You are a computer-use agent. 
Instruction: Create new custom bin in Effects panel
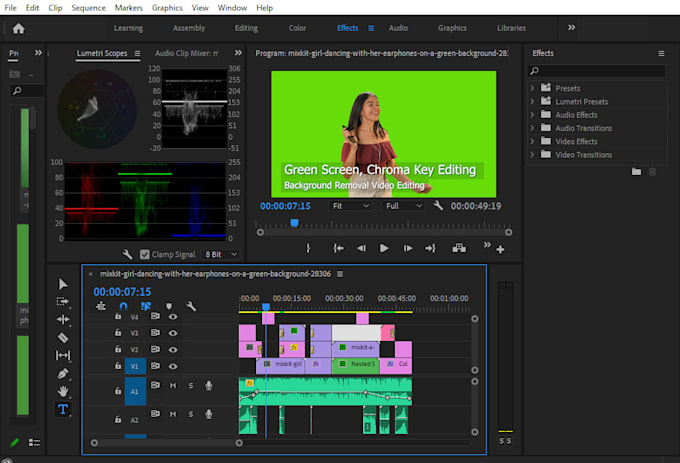pos(636,172)
